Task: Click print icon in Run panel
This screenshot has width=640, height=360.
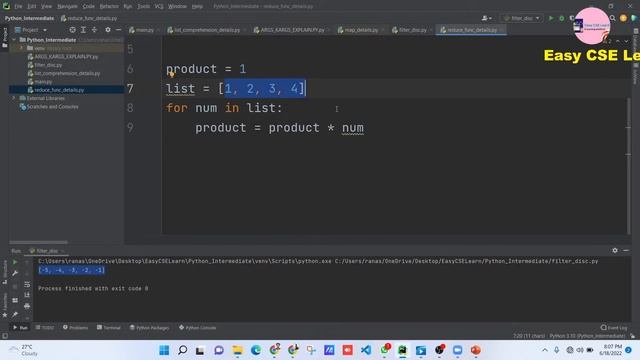Action: 27,306
